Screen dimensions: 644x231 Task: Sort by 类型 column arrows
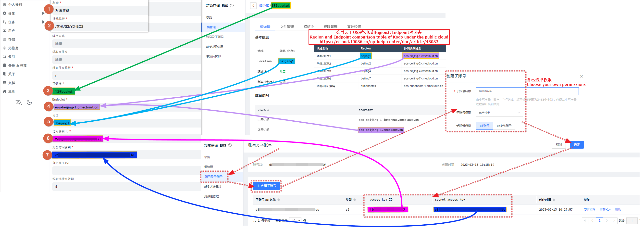point(355,200)
